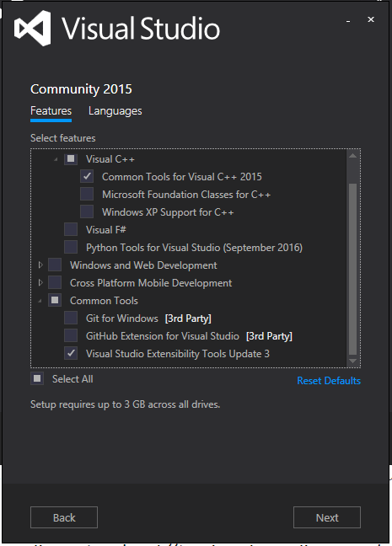Select 'Windows and Web Development' label

tap(143, 265)
